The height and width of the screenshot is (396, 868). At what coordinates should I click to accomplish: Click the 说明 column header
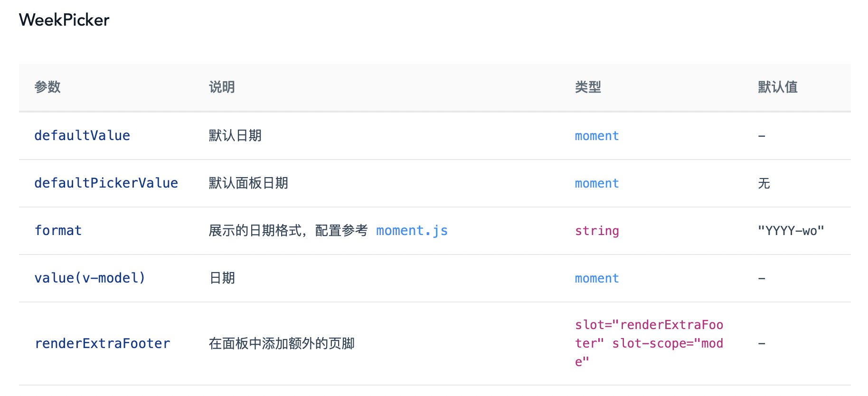pos(222,87)
